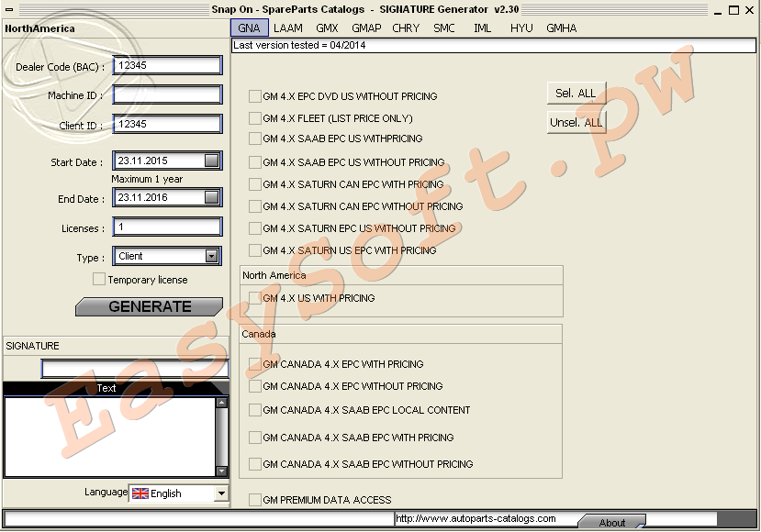Check GM 4.X FLEET (LIST PRICE ONLY)
Screen dimensions: 761x532
255,117
